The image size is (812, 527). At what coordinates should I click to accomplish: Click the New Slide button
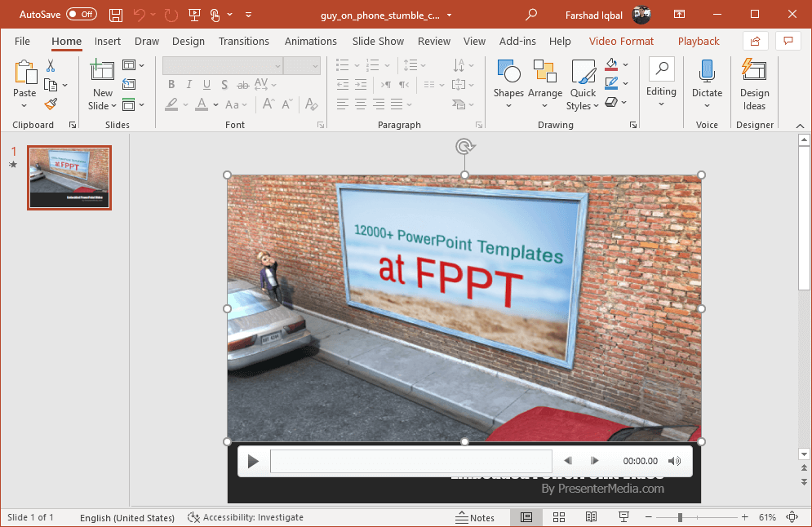(103, 73)
